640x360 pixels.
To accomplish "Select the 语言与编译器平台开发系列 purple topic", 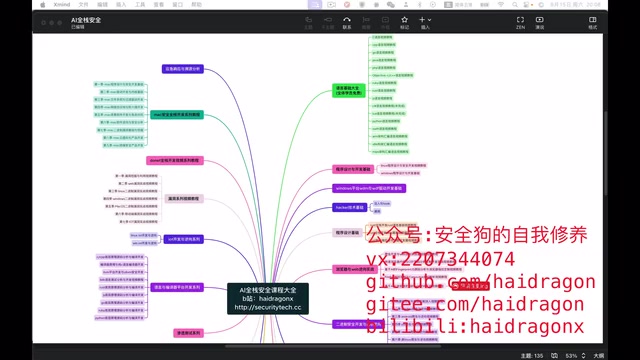I will pyautogui.click(x=177, y=287).
